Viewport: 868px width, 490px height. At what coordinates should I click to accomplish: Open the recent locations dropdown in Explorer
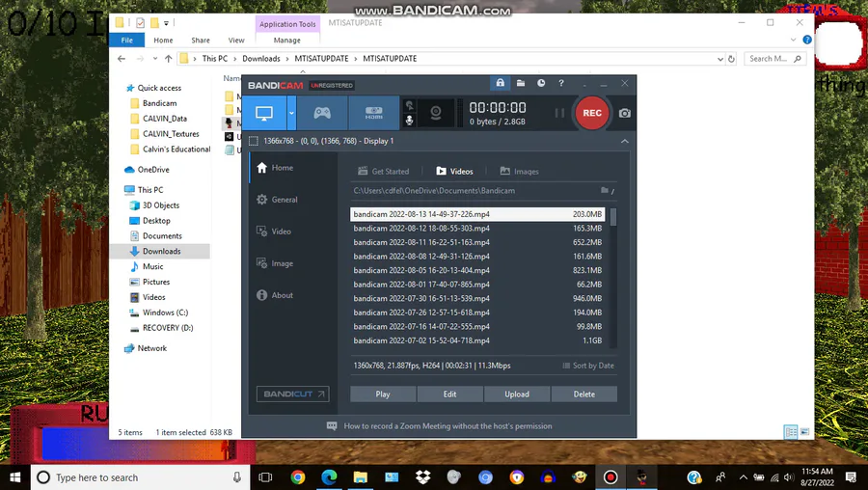[x=155, y=58]
